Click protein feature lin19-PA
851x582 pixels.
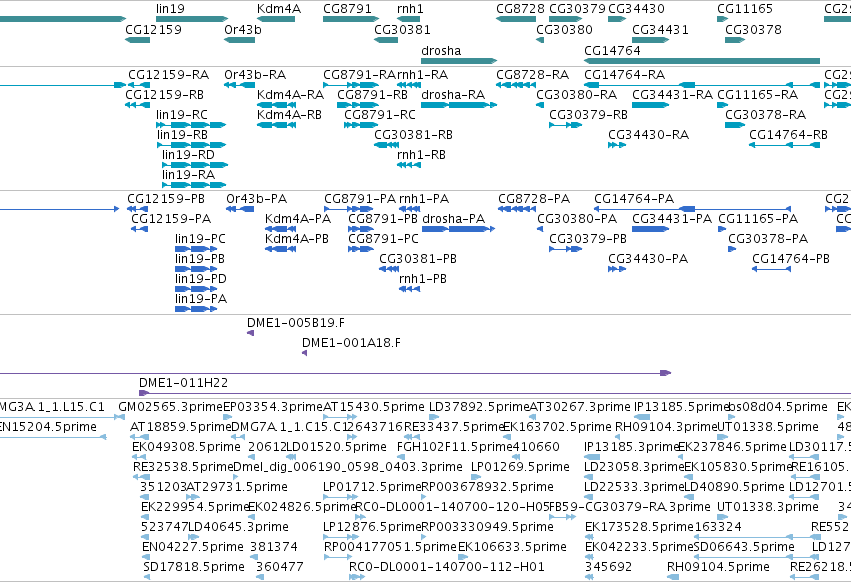point(196,309)
